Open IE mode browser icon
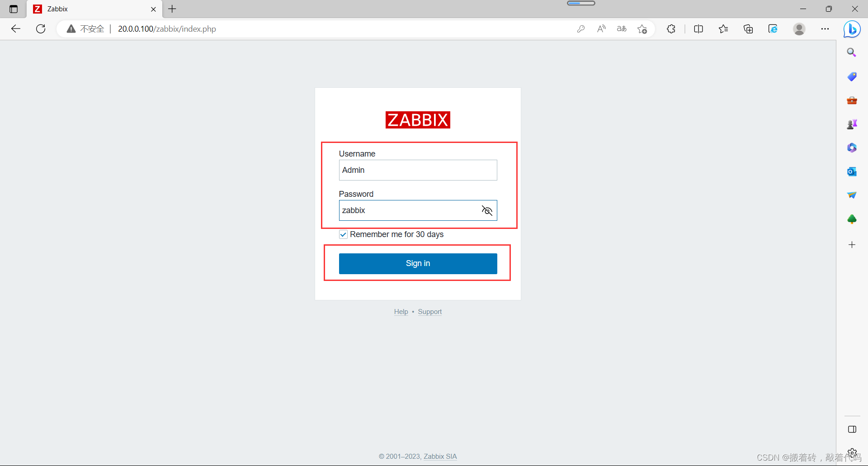This screenshot has width=868, height=466. [x=773, y=29]
